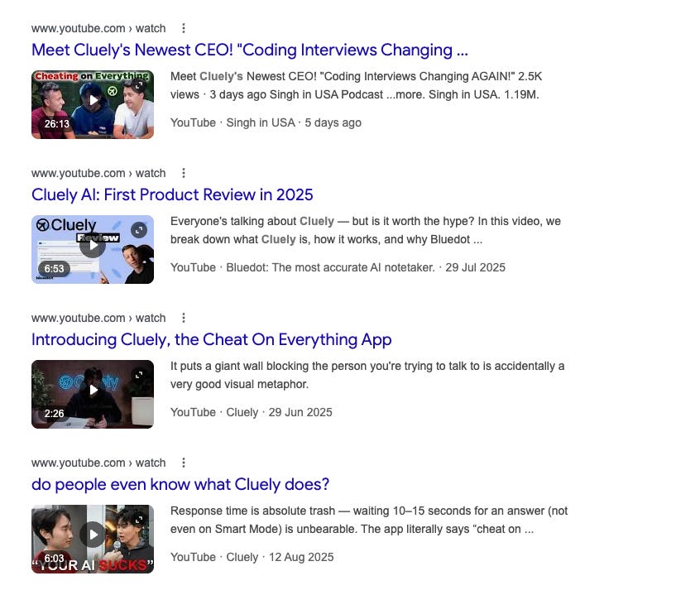Viewport: 700px width, 595px height.
Task: Click the youtube.com URL above Introducing Cluely
Action: pos(98,319)
